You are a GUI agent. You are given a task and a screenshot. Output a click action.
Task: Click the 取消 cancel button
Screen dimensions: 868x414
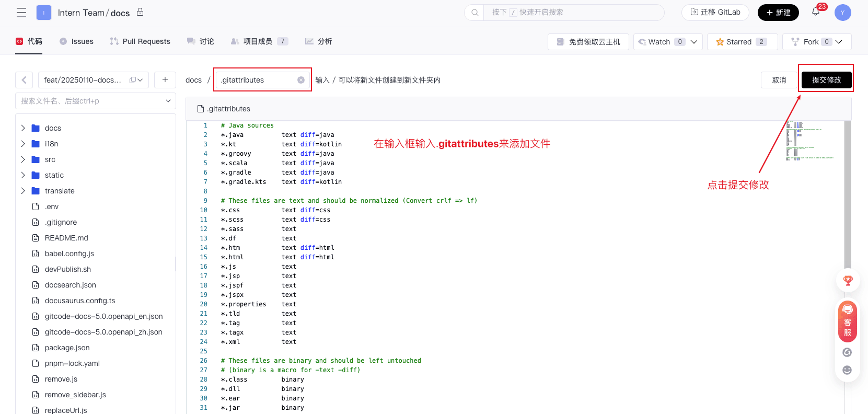[779, 80]
